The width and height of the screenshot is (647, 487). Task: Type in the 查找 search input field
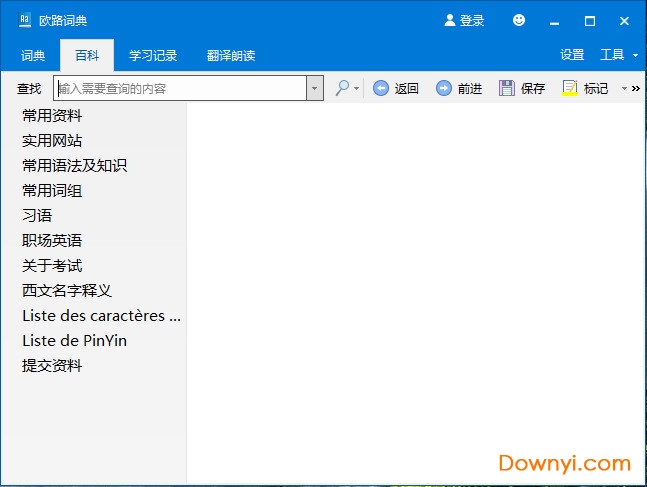pos(180,88)
